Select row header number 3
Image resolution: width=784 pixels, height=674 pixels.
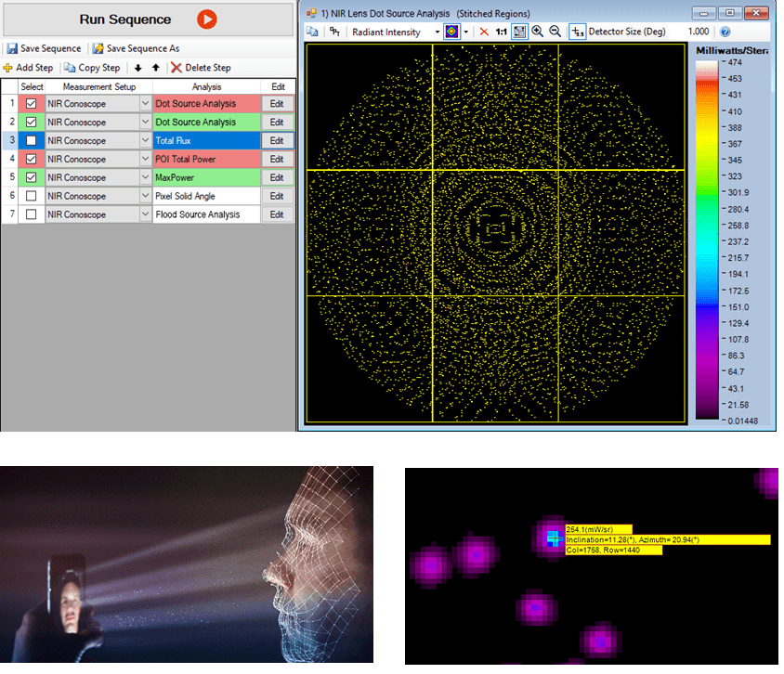point(10,140)
